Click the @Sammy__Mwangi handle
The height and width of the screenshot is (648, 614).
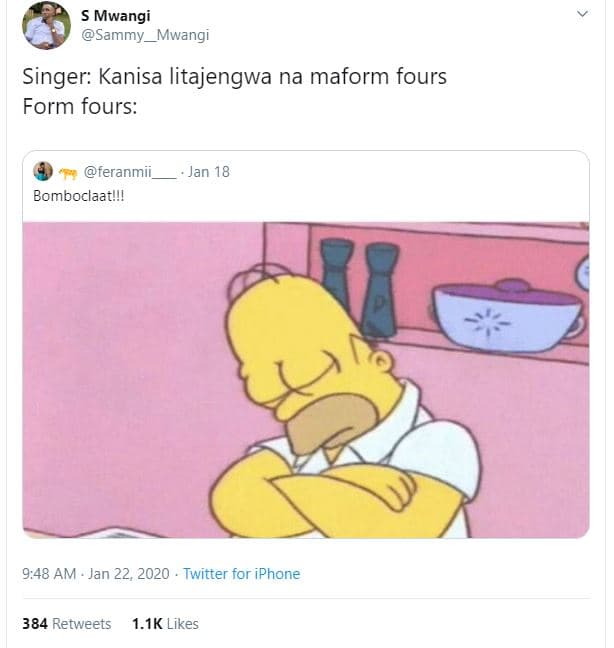coord(145,35)
